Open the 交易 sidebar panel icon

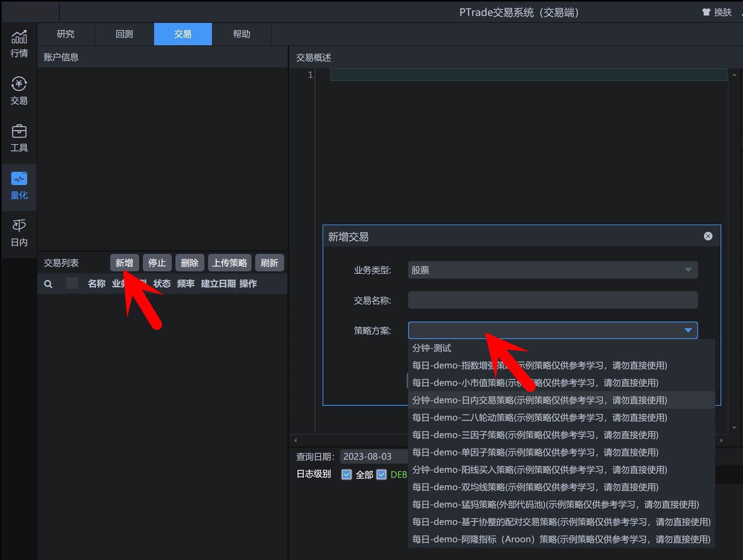click(x=19, y=91)
